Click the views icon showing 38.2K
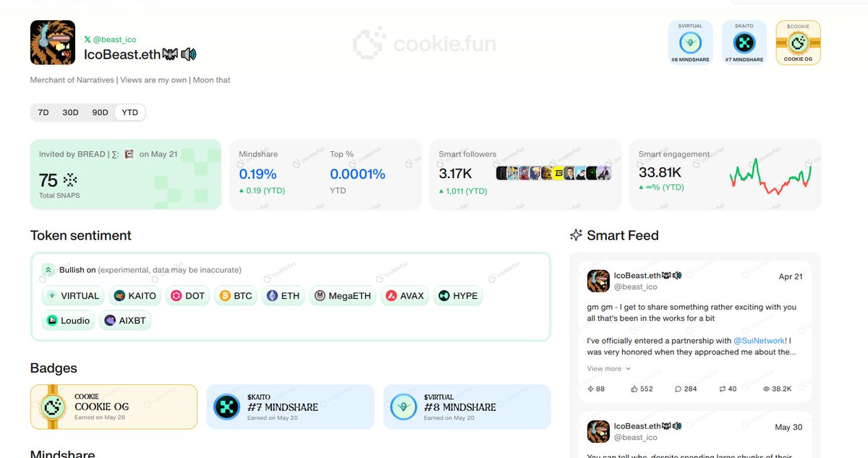Viewport: 868px width, 458px height. pyautogui.click(x=767, y=389)
